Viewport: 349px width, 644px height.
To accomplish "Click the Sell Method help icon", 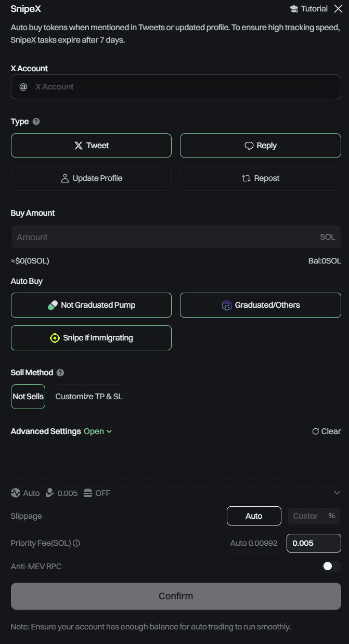I will coord(60,373).
